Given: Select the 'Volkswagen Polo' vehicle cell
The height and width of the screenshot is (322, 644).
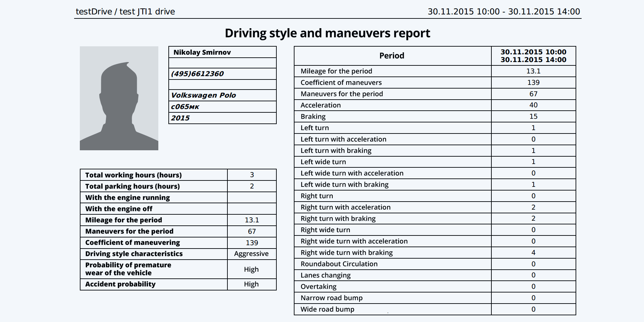Looking at the screenshot, I should pyautogui.click(x=222, y=95).
